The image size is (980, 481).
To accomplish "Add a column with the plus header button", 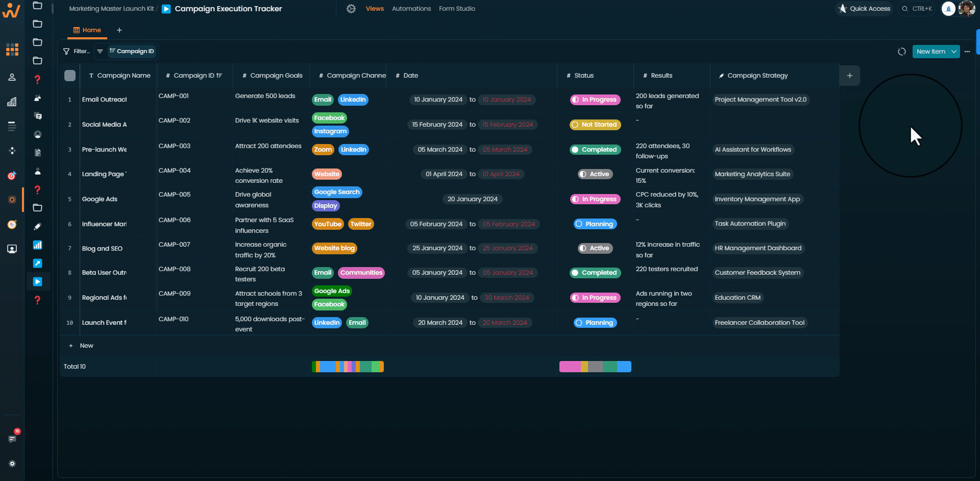I will click(x=850, y=76).
